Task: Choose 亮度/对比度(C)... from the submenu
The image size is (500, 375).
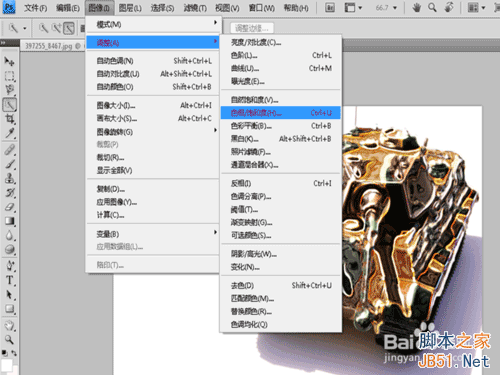Action: [x=281, y=42]
